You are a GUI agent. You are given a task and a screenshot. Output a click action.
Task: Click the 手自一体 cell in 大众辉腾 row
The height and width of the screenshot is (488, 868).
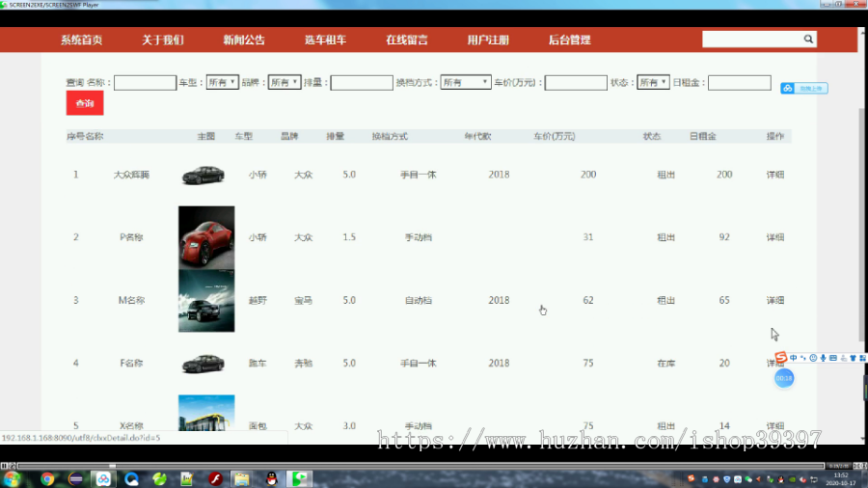419,175
